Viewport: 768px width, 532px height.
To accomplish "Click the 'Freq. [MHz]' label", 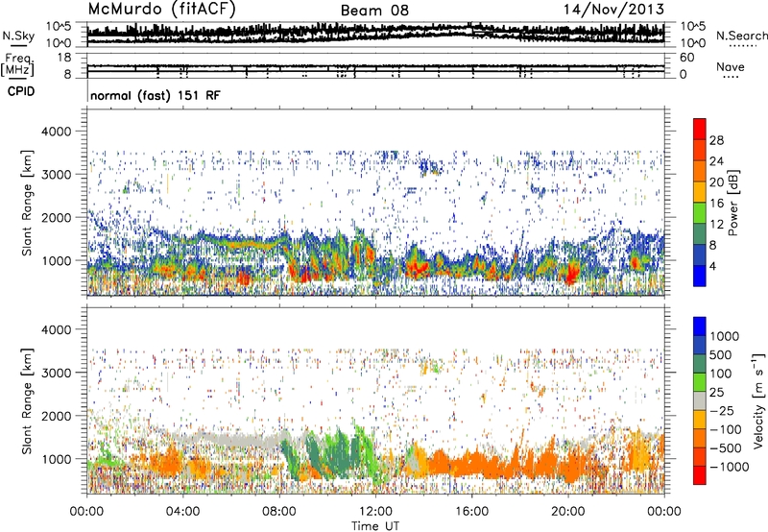I will (x=17, y=65).
